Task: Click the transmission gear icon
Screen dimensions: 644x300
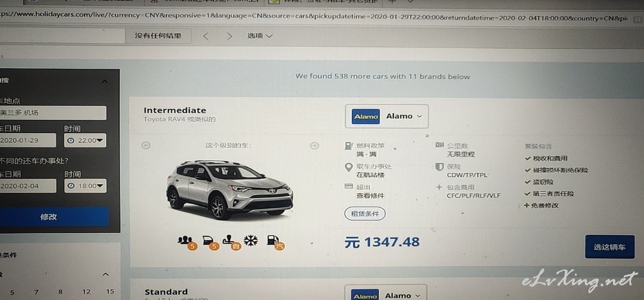Action: [x=231, y=243]
